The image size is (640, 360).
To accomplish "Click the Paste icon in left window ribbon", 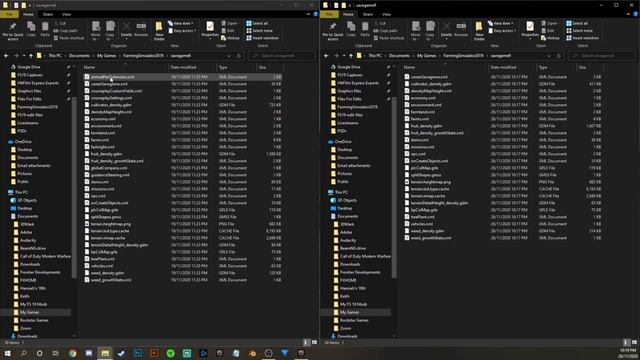I will tap(45, 29).
